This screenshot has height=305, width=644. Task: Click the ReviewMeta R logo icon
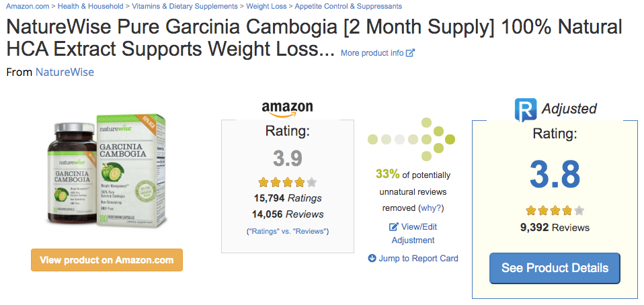(x=526, y=110)
